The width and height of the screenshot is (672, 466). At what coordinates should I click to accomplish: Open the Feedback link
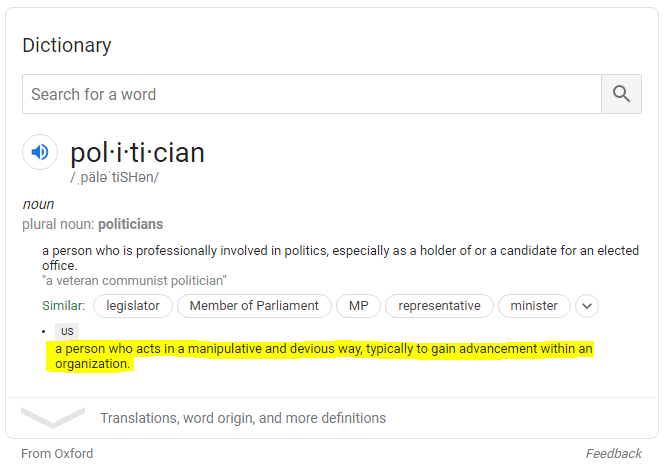[x=614, y=454]
